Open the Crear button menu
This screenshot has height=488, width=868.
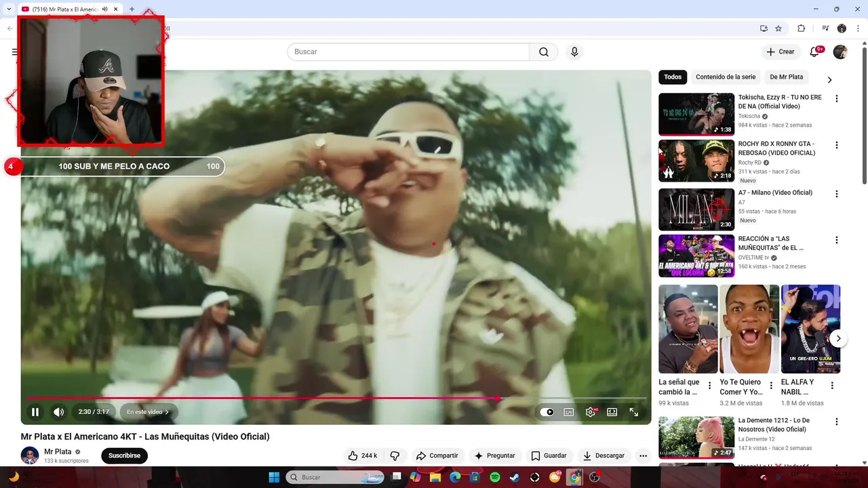pyautogui.click(x=781, y=52)
